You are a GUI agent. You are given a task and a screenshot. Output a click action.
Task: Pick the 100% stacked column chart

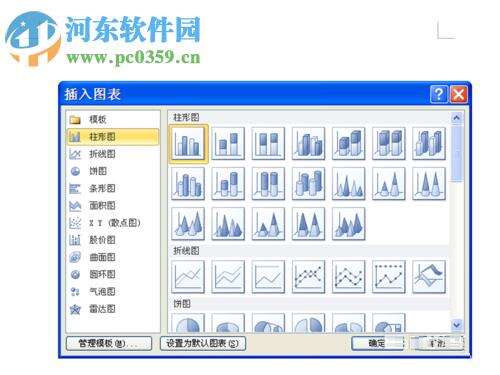coord(268,143)
